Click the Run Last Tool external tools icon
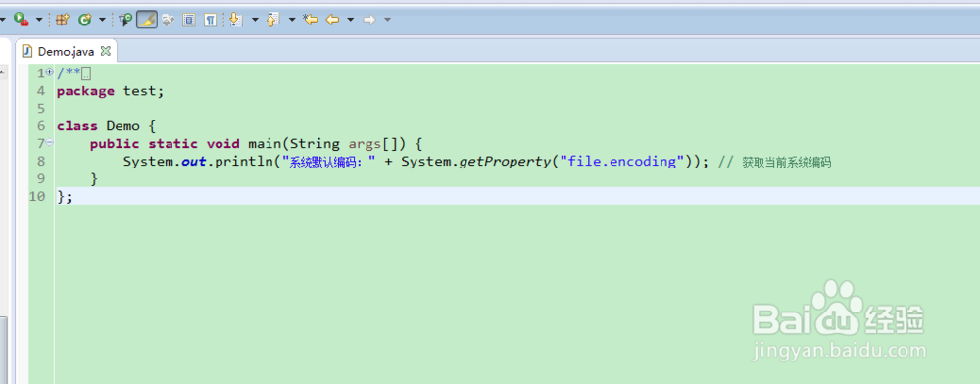 [x=21, y=20]
